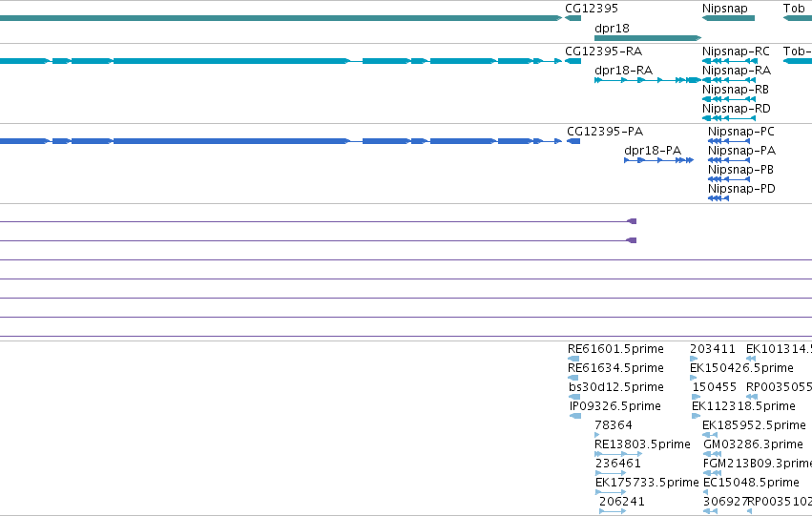Screen dimensions: 812x516
Task: Open protein Nipsnap-PB label
Action: (x=740, y=170)
